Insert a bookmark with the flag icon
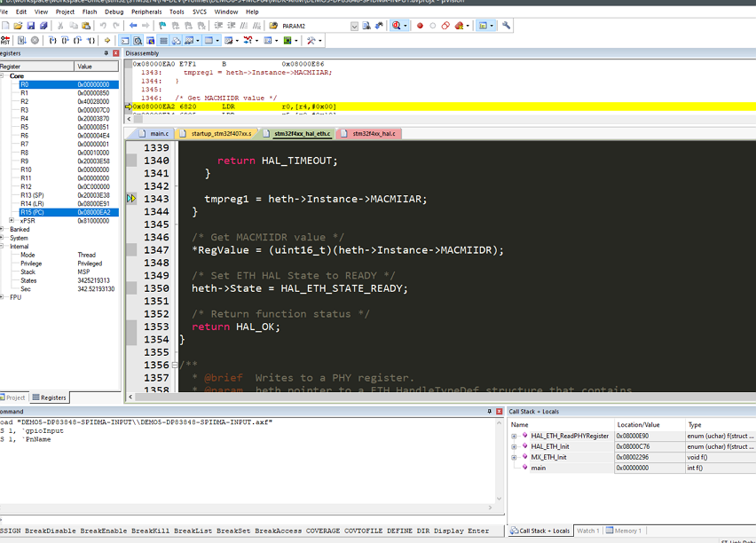The height and width of the screenshot is (543, 756). pos(162,26)
